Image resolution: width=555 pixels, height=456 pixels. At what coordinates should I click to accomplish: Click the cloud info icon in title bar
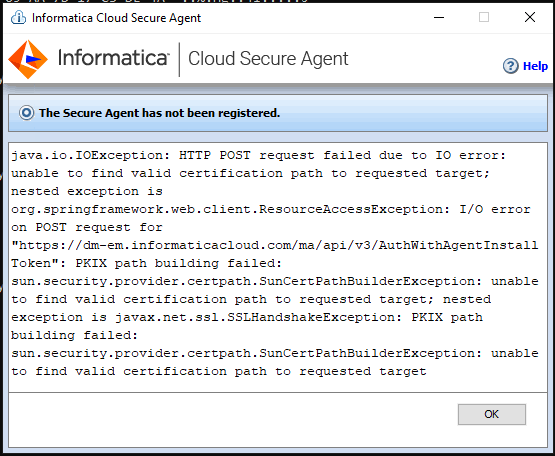[18, 17]
